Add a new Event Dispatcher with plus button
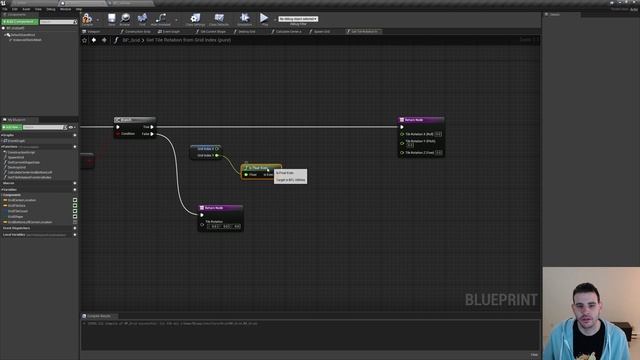 75,228
